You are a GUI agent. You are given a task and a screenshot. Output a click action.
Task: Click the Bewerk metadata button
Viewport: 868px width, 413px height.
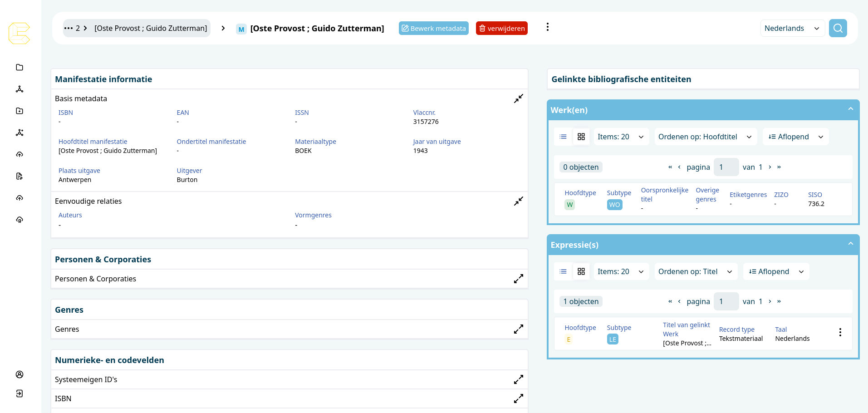pyautogui.click(x=433, y=28)
